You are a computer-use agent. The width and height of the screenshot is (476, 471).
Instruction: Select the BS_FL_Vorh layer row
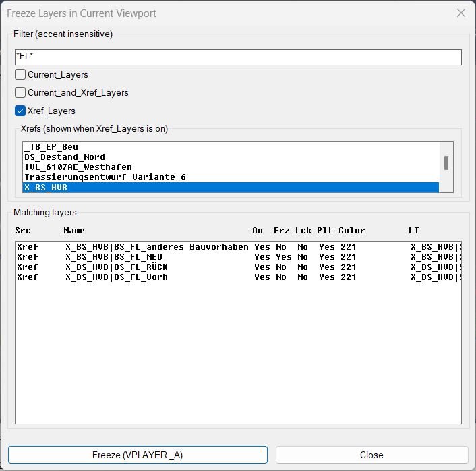(x=116, y=277)
